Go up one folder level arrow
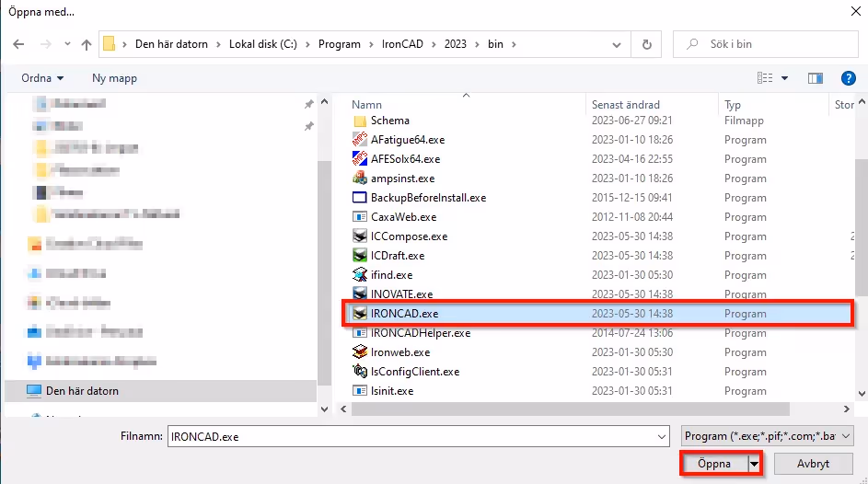 (x=86, y=44)
